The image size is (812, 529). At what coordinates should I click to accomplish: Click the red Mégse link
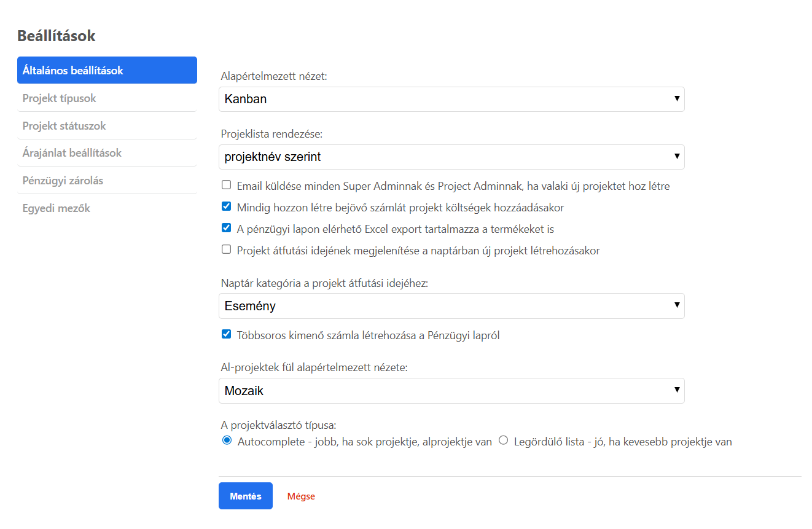point(301,496)
